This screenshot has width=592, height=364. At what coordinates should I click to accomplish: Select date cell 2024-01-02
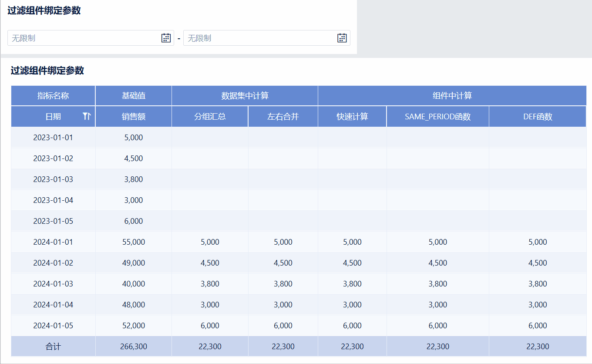[53, 263]
